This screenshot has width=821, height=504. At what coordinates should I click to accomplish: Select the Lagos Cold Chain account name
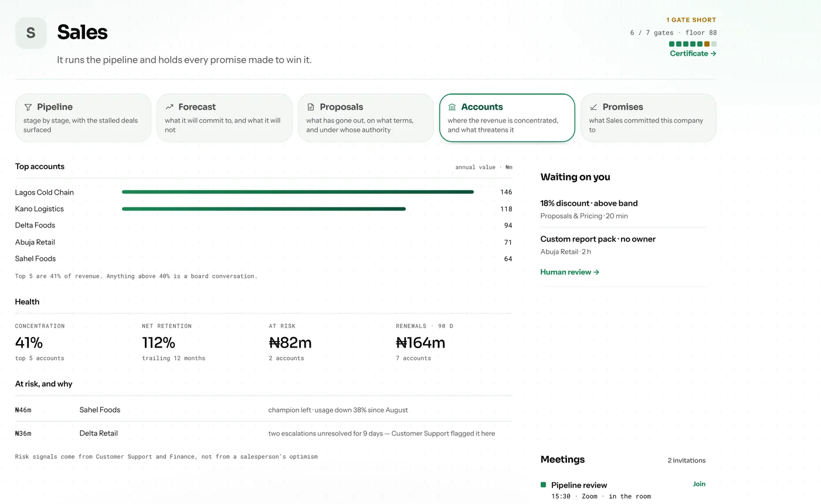click(45, 192)
